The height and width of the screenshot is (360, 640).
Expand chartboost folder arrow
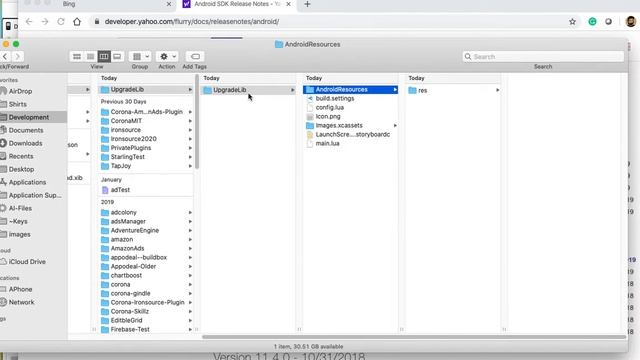190,276
